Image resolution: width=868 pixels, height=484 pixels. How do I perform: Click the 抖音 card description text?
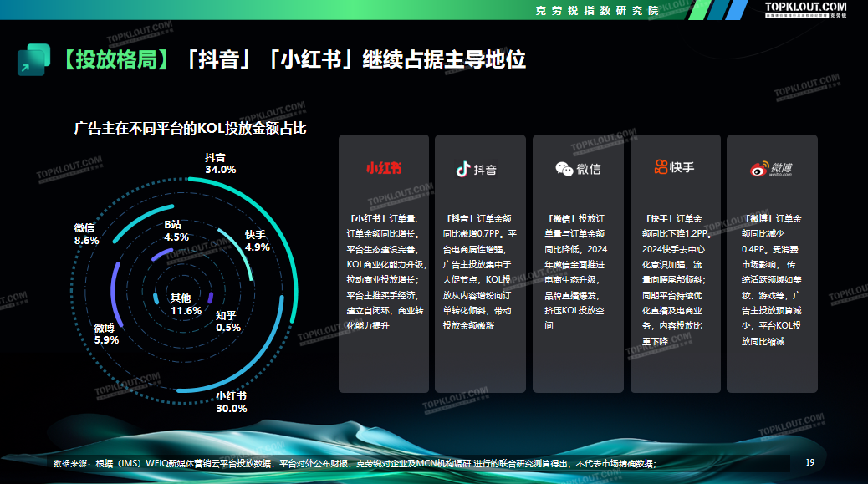tap(480, 272)
